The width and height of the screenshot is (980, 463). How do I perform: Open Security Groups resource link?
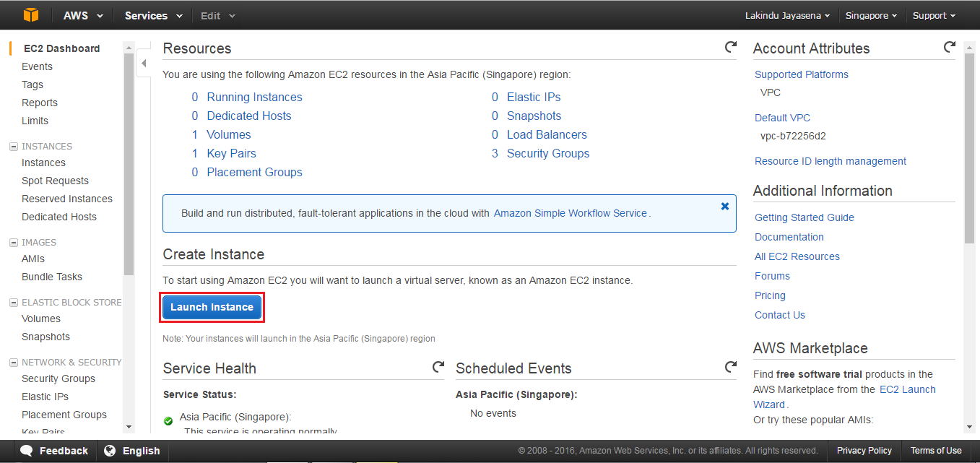click(548, 153)
